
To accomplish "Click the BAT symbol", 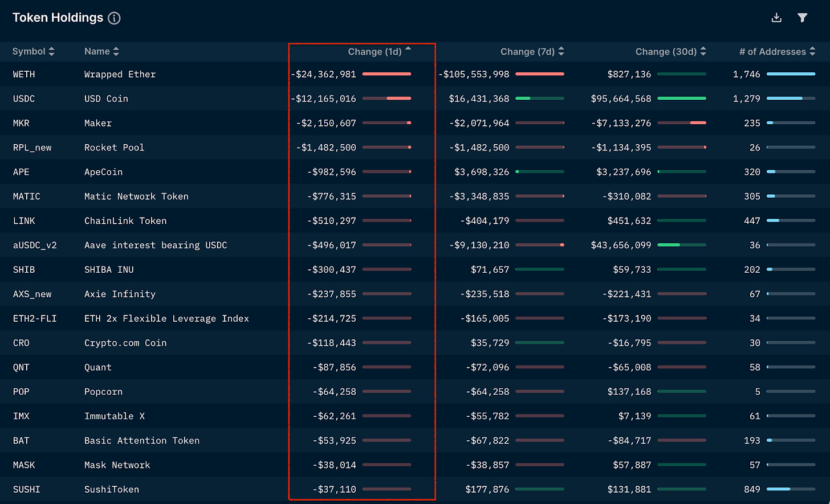I will [x=21, y=441].
